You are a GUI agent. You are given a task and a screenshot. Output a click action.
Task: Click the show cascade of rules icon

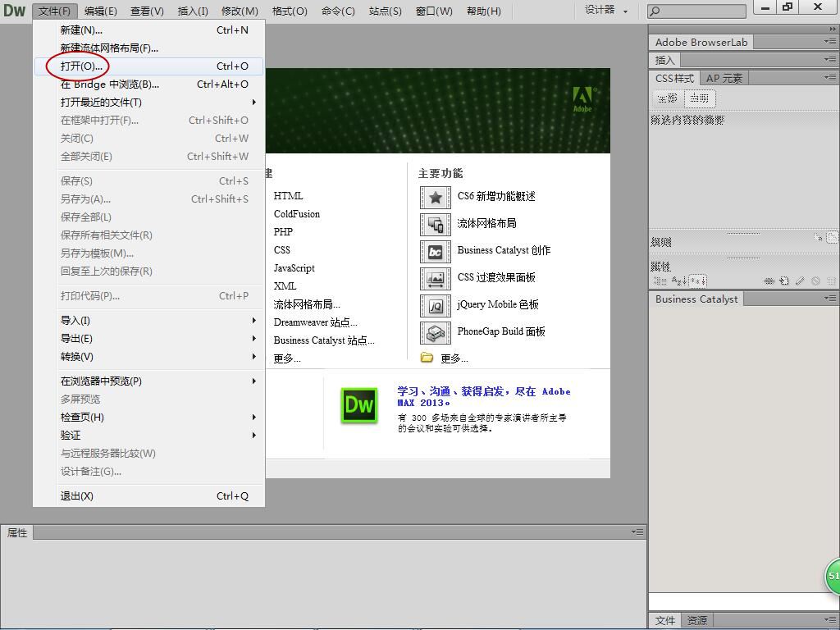832,236
